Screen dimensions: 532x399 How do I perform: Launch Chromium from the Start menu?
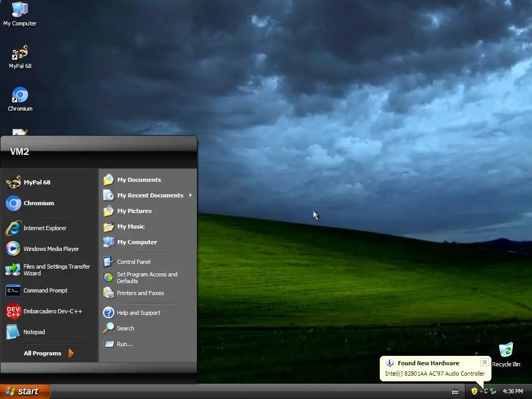[x=49, y=203]
